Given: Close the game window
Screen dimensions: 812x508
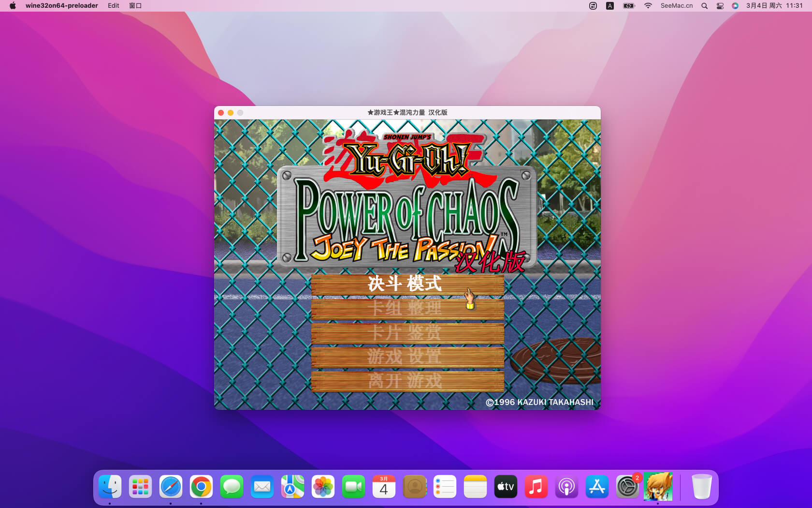Looking at the screenshot, I should (221, 112).
